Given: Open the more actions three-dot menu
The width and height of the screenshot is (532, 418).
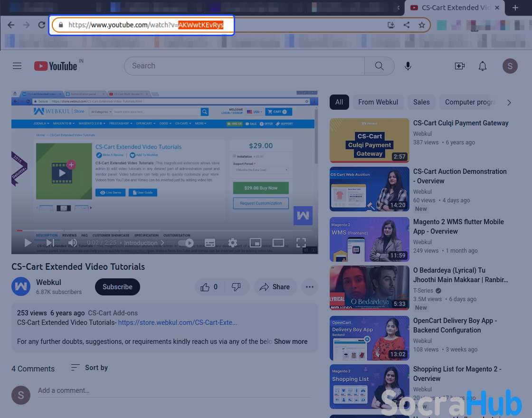Looking at the screenshot, I should click(310, 287).
